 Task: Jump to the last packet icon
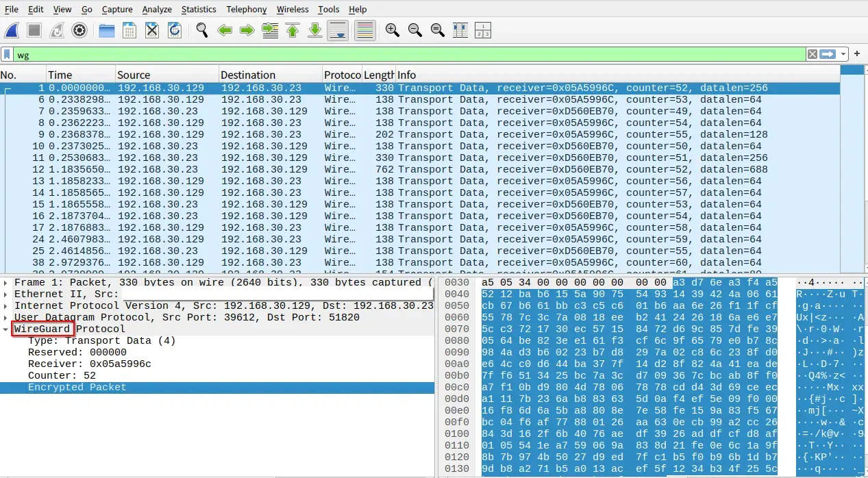click(315, 30)
